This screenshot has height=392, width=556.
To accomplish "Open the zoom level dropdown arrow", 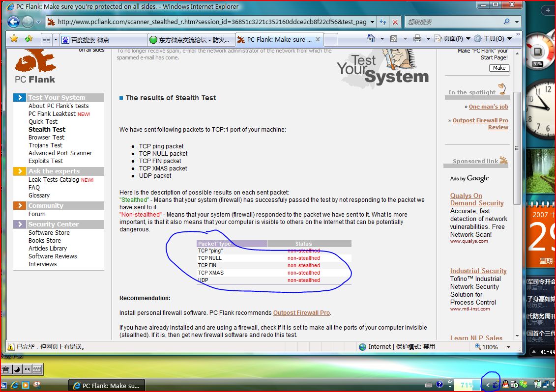I will tap(508, 347).
